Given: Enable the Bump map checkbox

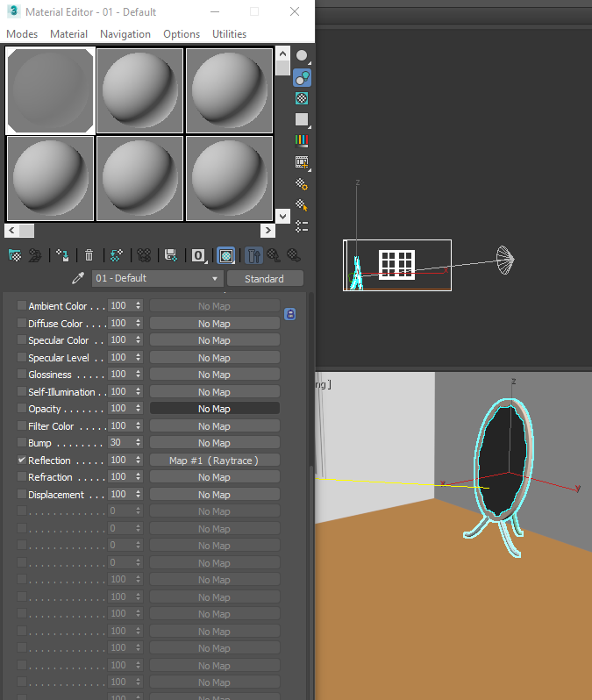Looking at the screenshot, I should pyautogui.click(x=21, y=442).
